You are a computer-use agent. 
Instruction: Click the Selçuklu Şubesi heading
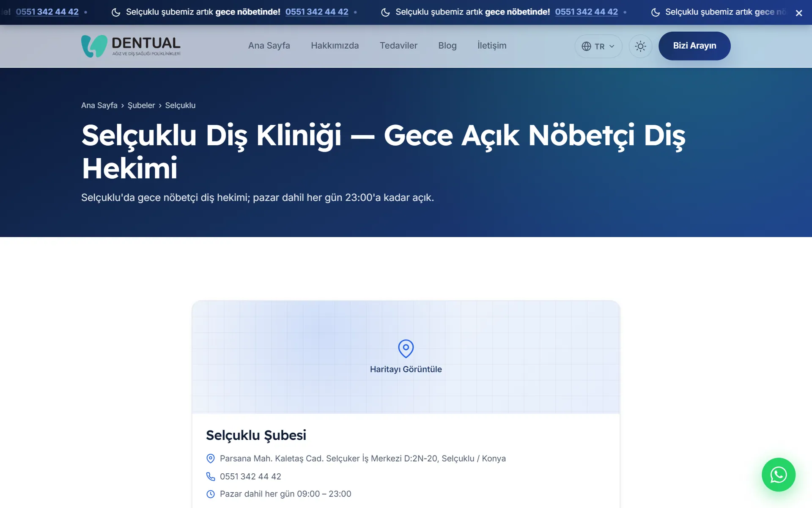point(256,435)
